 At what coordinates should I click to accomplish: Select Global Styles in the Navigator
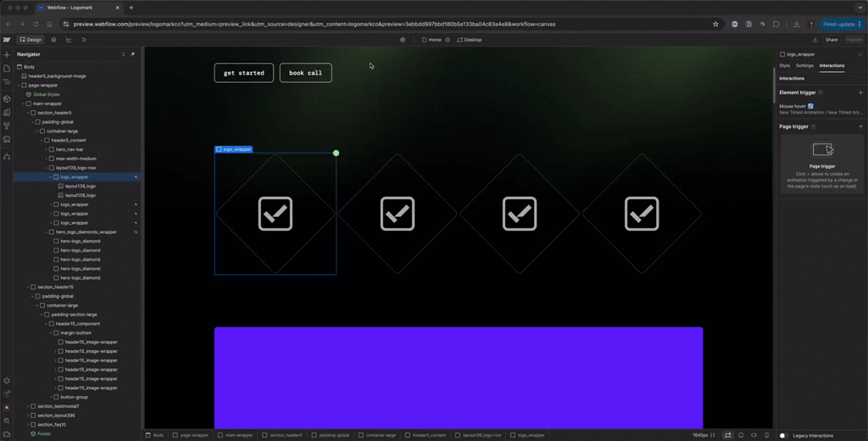(x=46, y=94)
